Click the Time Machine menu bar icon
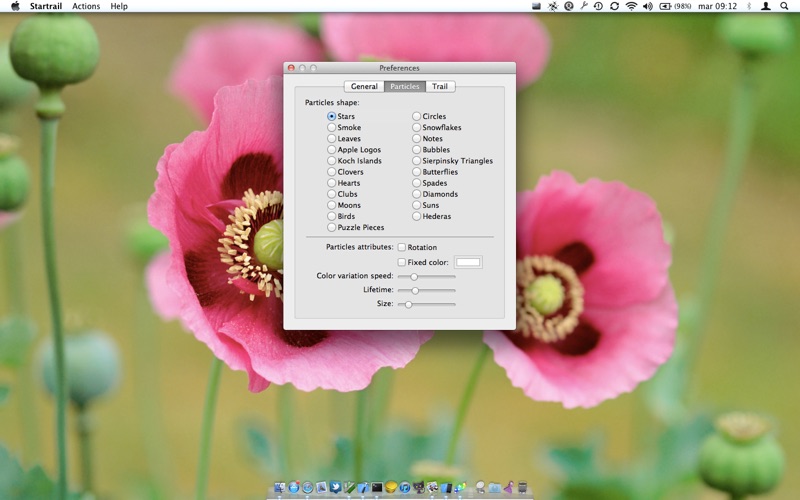Screen dimensions: 800x500 [x=598, y=6]
